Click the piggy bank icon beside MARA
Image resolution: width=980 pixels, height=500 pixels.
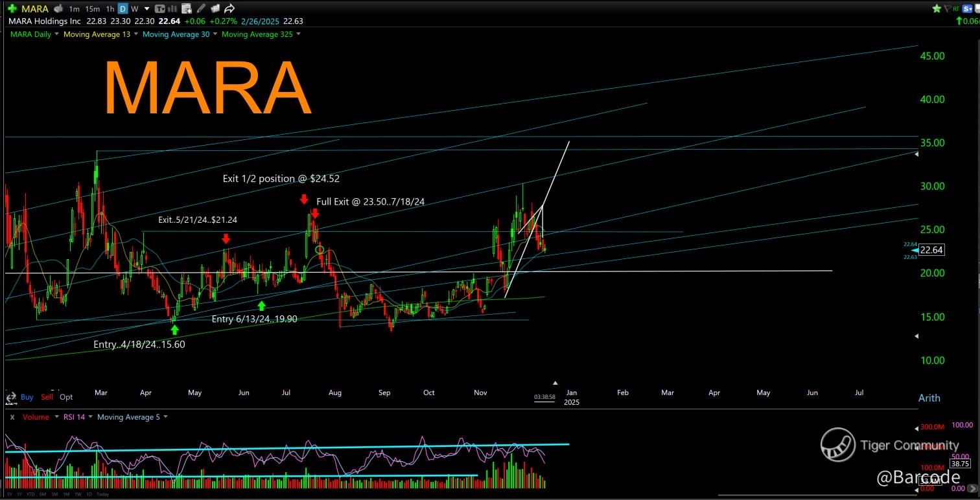pyautogui.click(x=58, y=9)
